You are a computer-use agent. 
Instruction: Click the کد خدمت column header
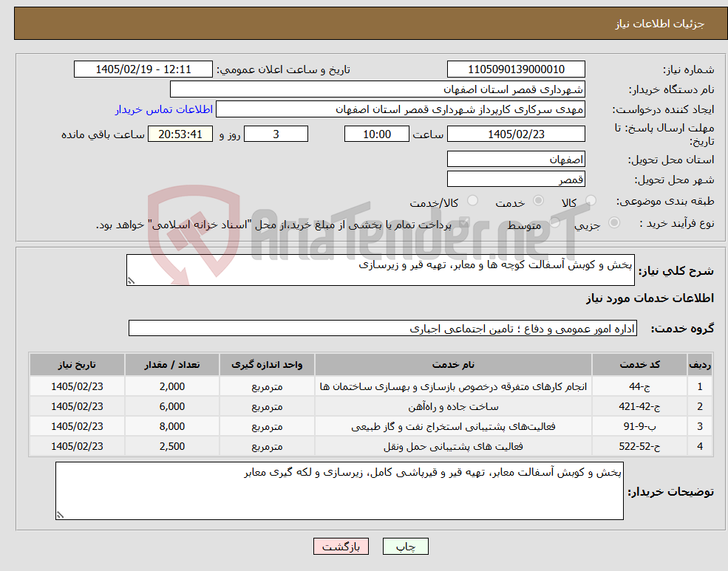pos(639,365)
